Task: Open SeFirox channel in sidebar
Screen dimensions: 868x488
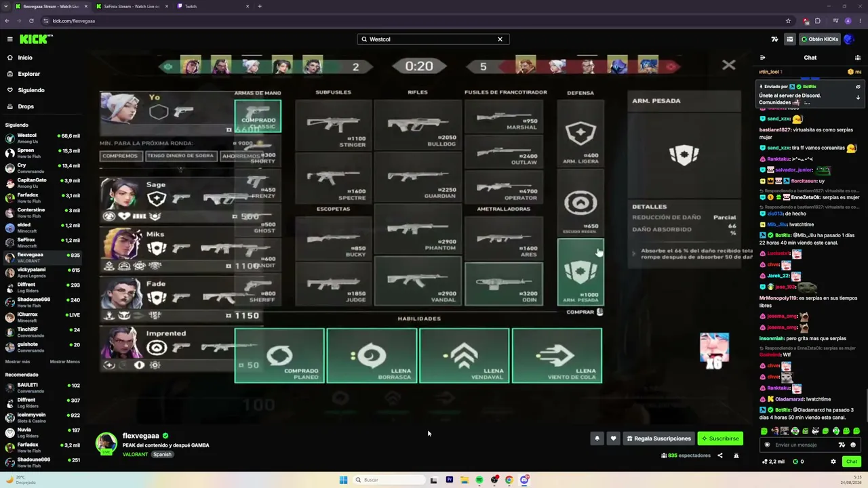Action: [43, 242]
